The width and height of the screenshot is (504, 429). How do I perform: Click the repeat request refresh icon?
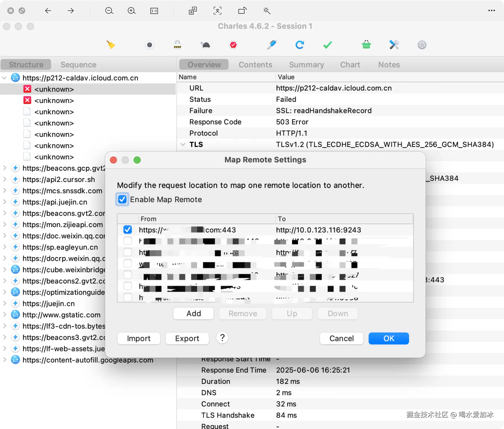tap(300, 45)
